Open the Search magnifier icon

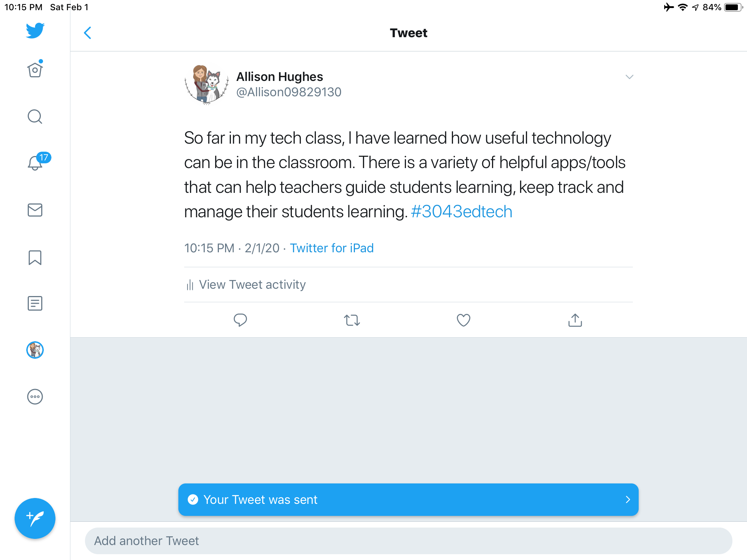35,117
